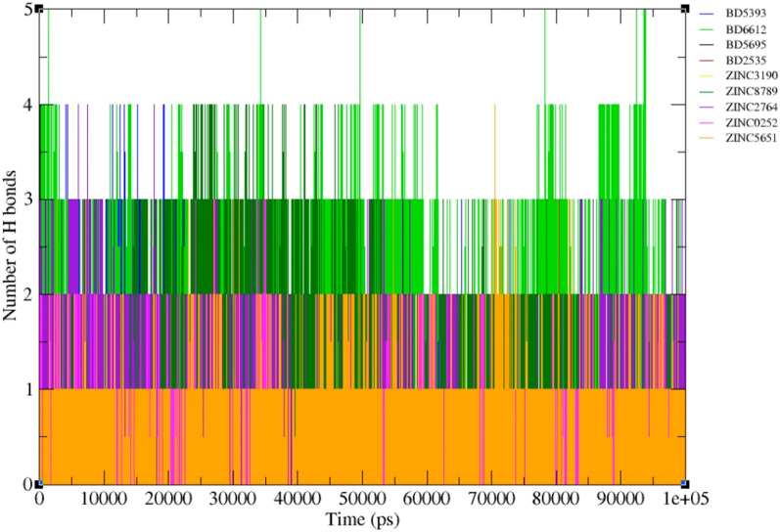
Task: Click the BD5695 legend label
Action: 746,45
